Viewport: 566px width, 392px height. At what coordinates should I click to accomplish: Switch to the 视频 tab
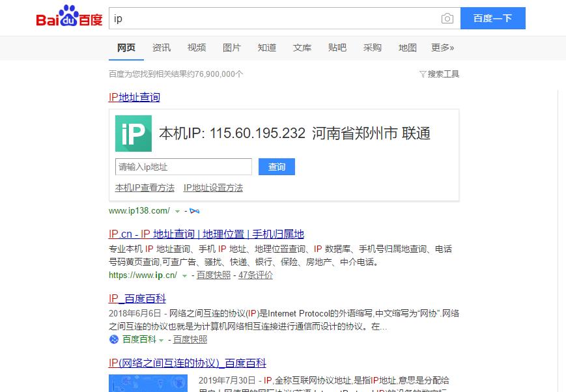(x=197, y=48)
